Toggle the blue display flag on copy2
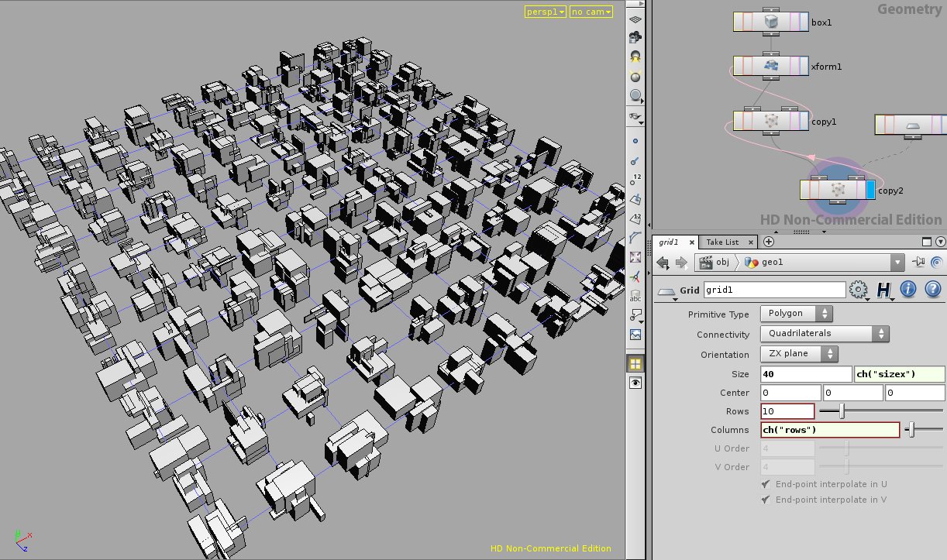This screenshot has height=560, width=947. 870,190
